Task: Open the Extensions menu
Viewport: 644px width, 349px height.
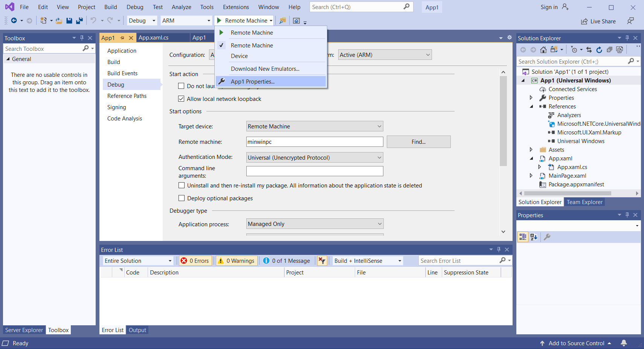Action: click(x=236, y=7)
